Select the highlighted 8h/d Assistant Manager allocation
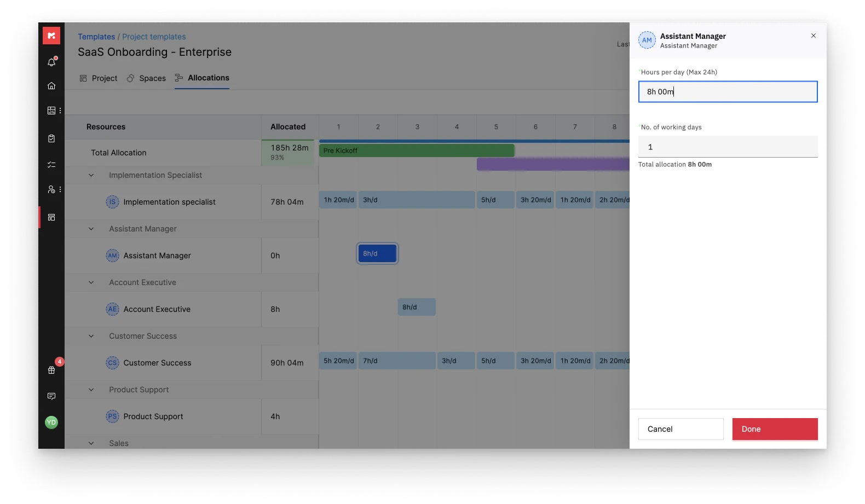 pyautogui.click(x=377, y=253)
